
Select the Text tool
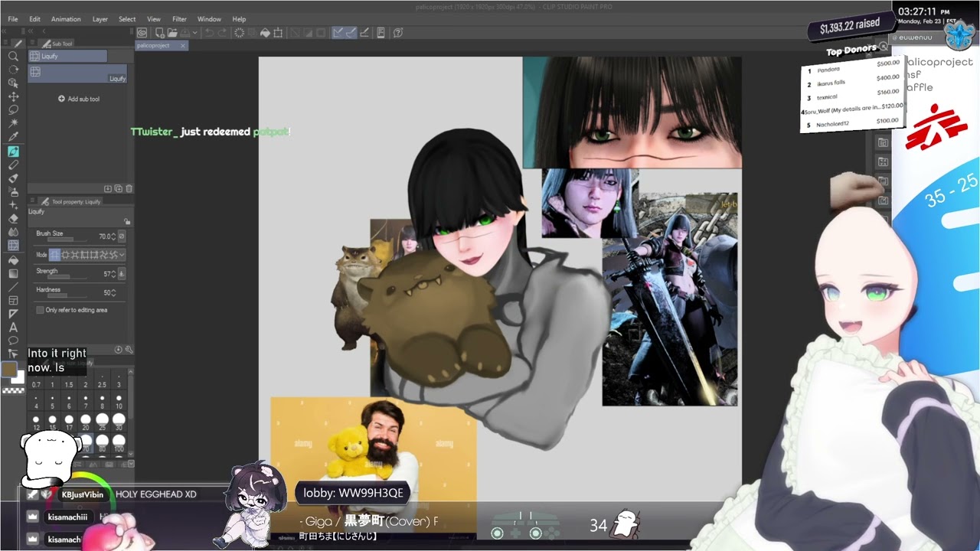click(x=13, y=327)
